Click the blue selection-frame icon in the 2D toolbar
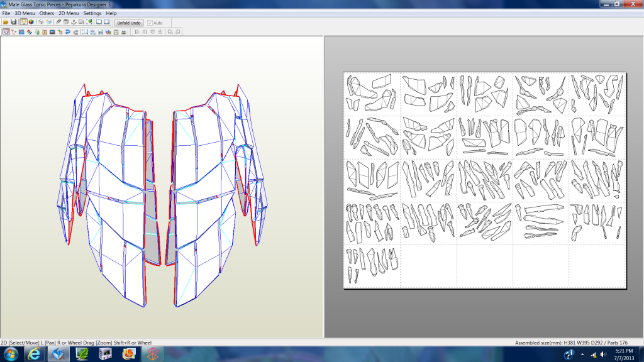Viewport: 644px width, 362px height. point(85,31)
